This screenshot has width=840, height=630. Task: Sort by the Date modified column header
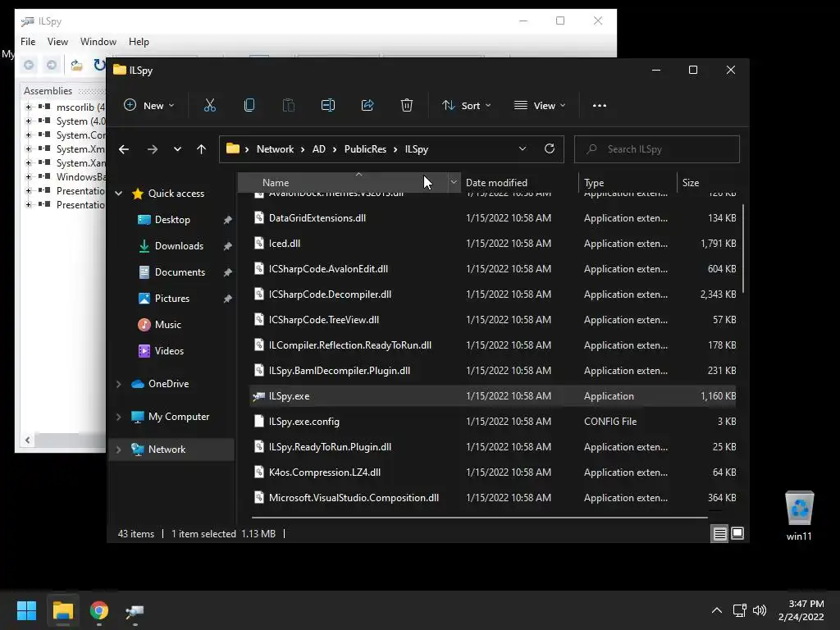click(x=519, y=183)
